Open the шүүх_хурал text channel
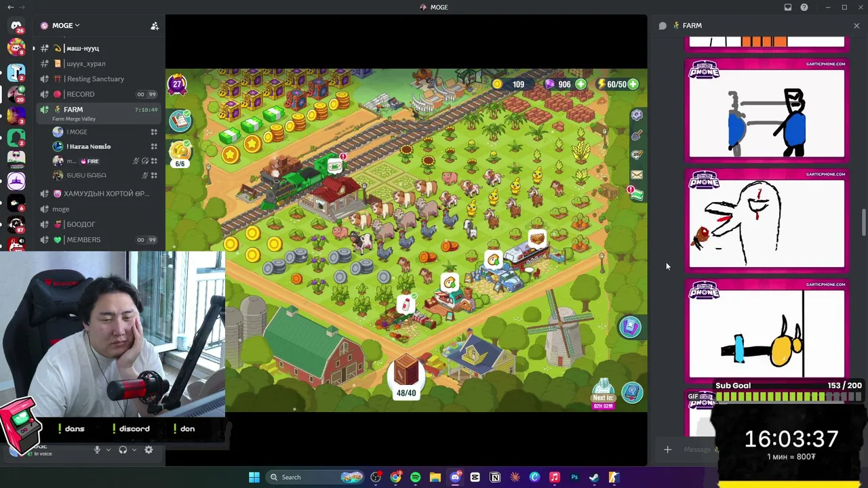The width and height of the screenshot is (868, 488). [98, 64]
